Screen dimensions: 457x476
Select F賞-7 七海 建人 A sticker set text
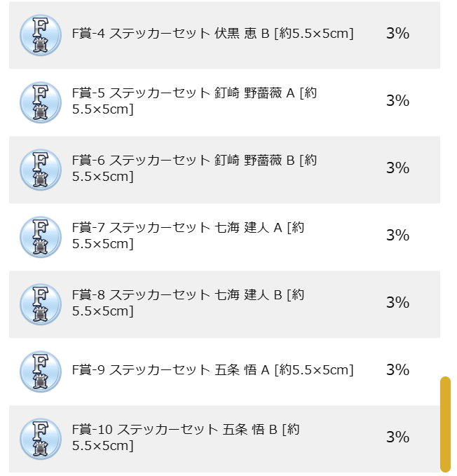(188, 236)
